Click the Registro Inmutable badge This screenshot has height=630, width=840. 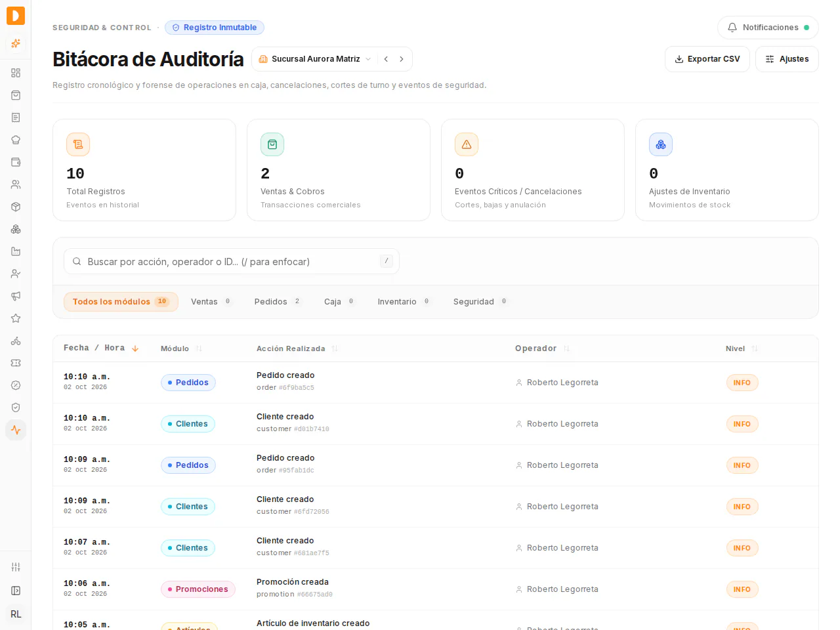[x=215, y=28]
